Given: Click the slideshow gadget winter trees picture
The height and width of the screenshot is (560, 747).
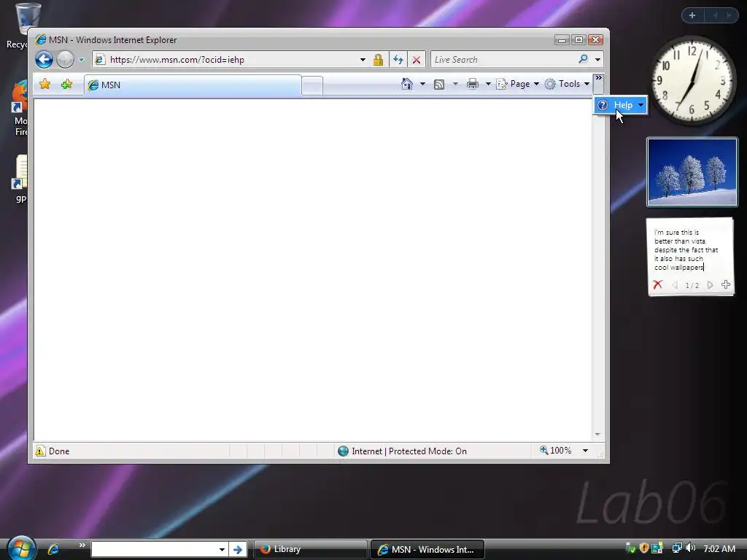Looking at the screenshot, I should pyautogui.click(x=692, y=172).
